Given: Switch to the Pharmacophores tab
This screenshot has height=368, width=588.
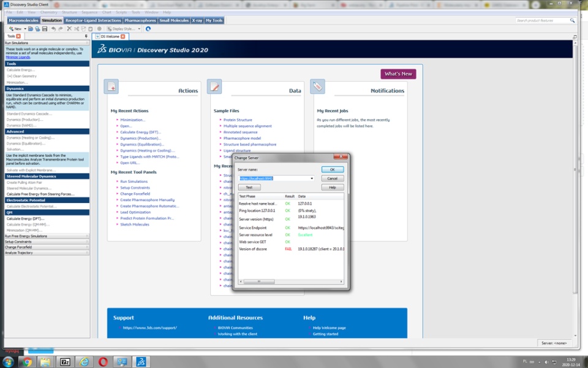Looking at the screenshot, I should pyautogui.click(x=140, y=20).
